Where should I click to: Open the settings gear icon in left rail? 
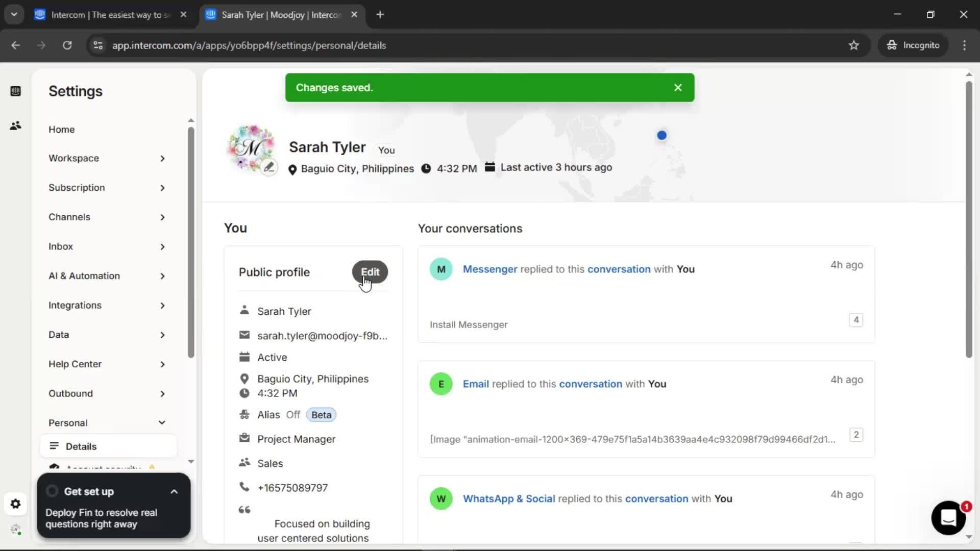[x=15, y=504]
